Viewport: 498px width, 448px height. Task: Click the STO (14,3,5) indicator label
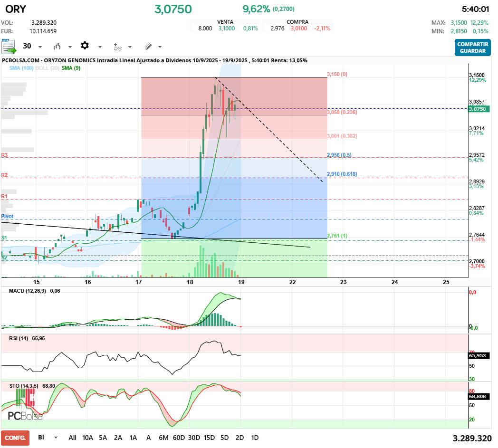tap(24, 386)
